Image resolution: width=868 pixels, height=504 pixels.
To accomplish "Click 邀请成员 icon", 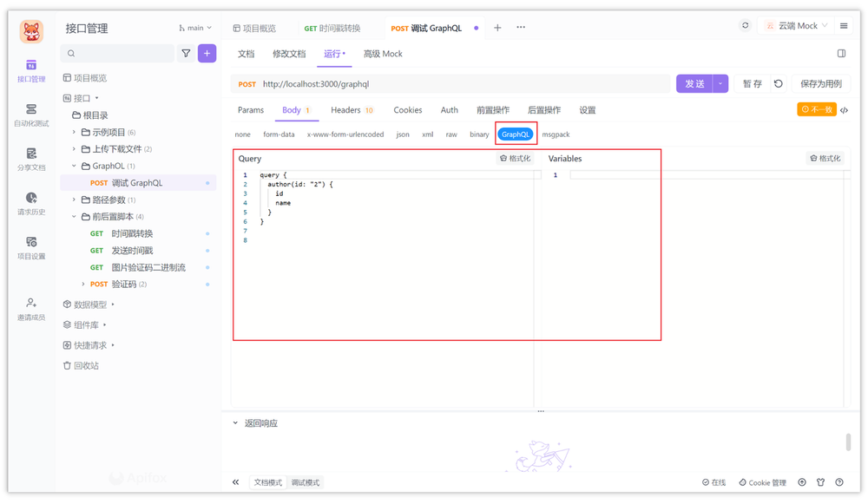I will click(x=31, y=303).
